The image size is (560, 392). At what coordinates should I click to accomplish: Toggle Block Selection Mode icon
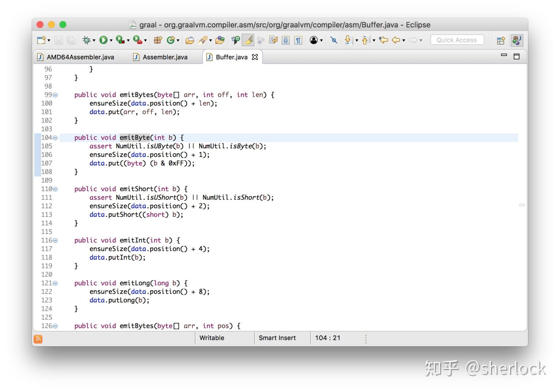click(x=286, y=40)
